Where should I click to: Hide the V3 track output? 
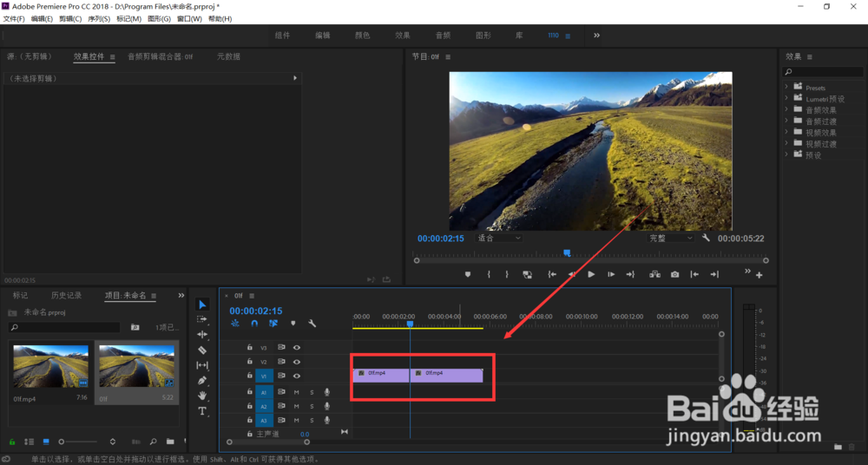click(x=297, y=348)
